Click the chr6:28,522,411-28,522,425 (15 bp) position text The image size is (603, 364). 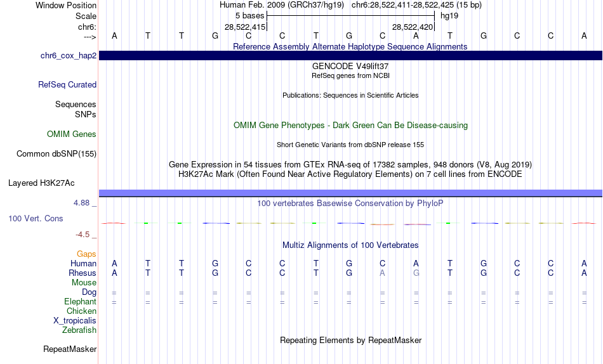[x=416, y=5]
